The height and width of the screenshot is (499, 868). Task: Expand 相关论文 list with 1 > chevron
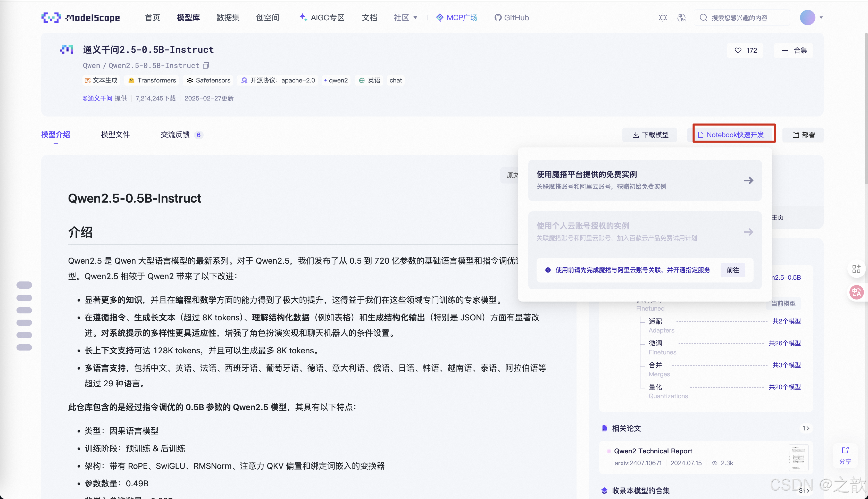pos(806,428)
